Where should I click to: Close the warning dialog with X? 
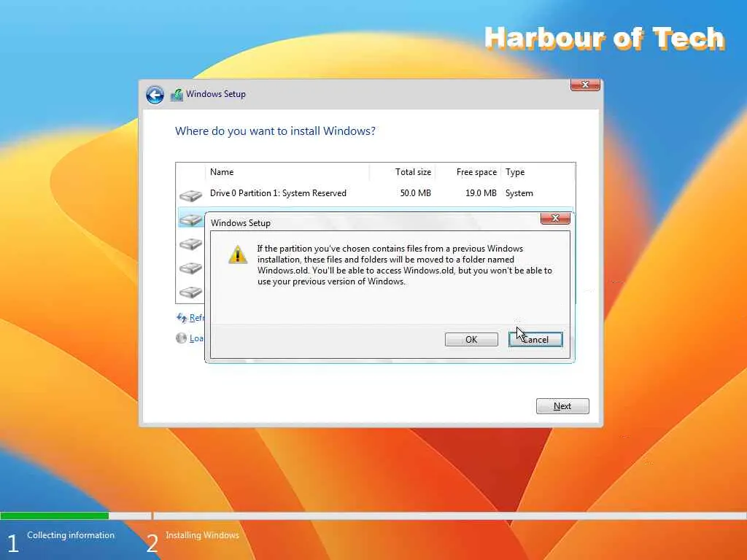tap(555, 218)
